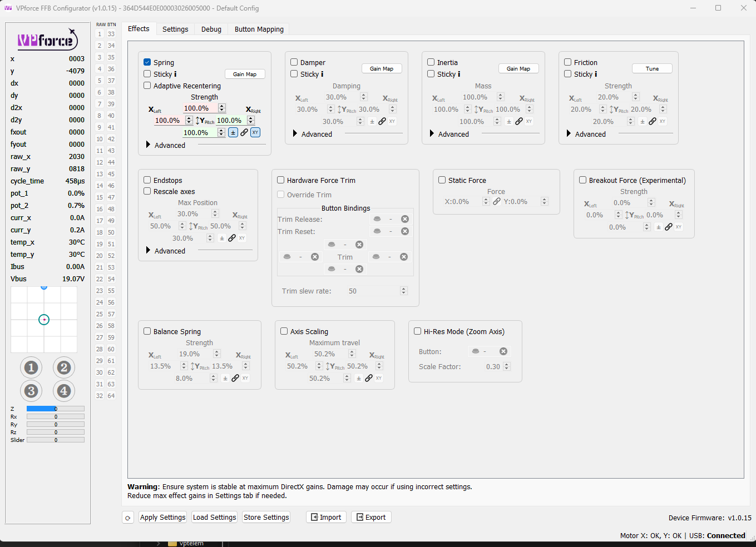Click the Spring plus-minus symmetry button
This screenshot has height=547, width=756.
tap(233, 132)
